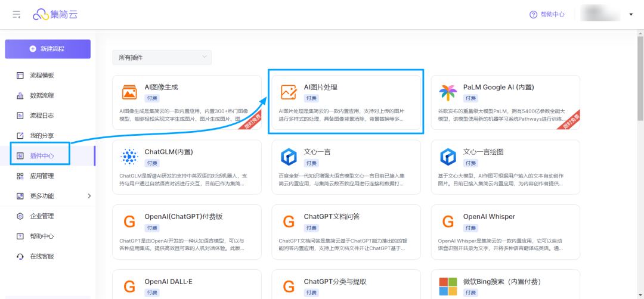Click the ChatGPT文档问答 G icon
The height and width of the screenshot is (299, 644).
[x=289, y=222]
